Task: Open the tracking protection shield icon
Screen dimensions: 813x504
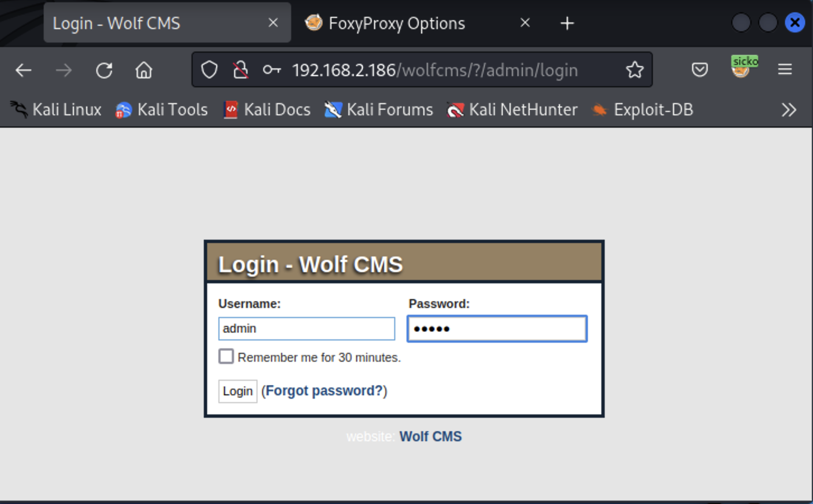Action: pos(209,70)
